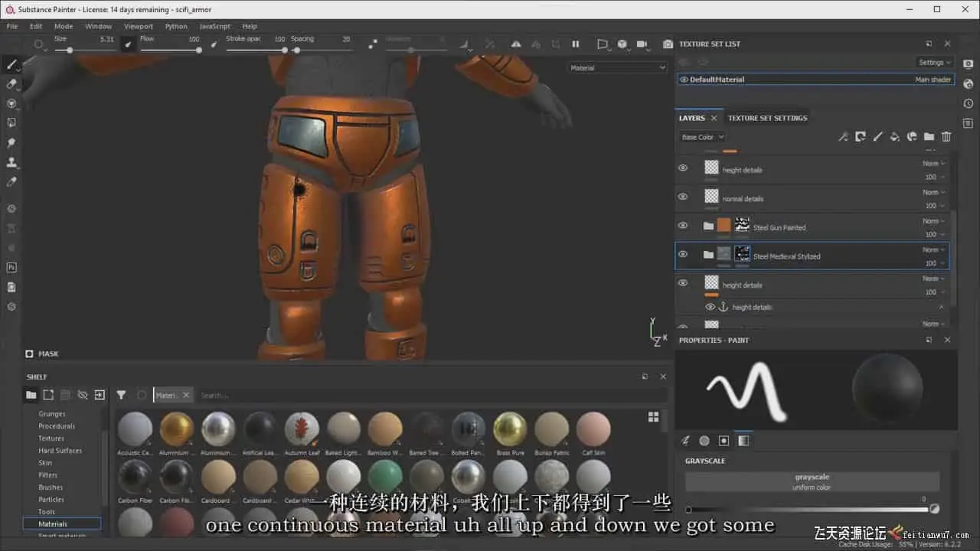Toggle visibility of normal details layer
The height and width of the screenshot is (551, 980).
(683, 197)
